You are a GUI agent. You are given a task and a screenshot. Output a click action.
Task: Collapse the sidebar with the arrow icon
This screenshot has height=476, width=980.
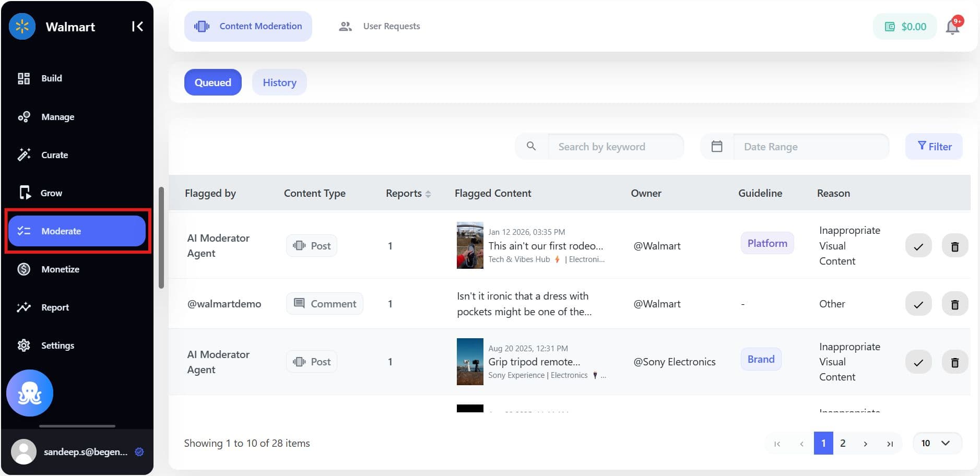point(137,27)
